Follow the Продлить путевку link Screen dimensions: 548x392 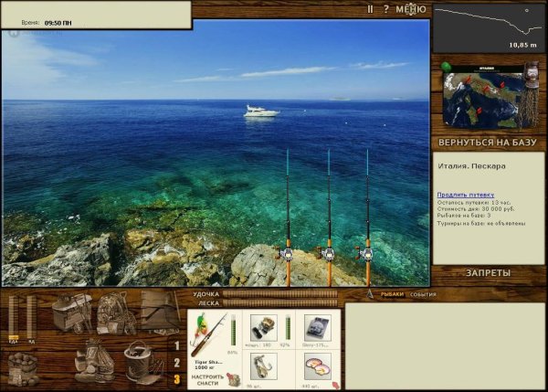(466, 195)
